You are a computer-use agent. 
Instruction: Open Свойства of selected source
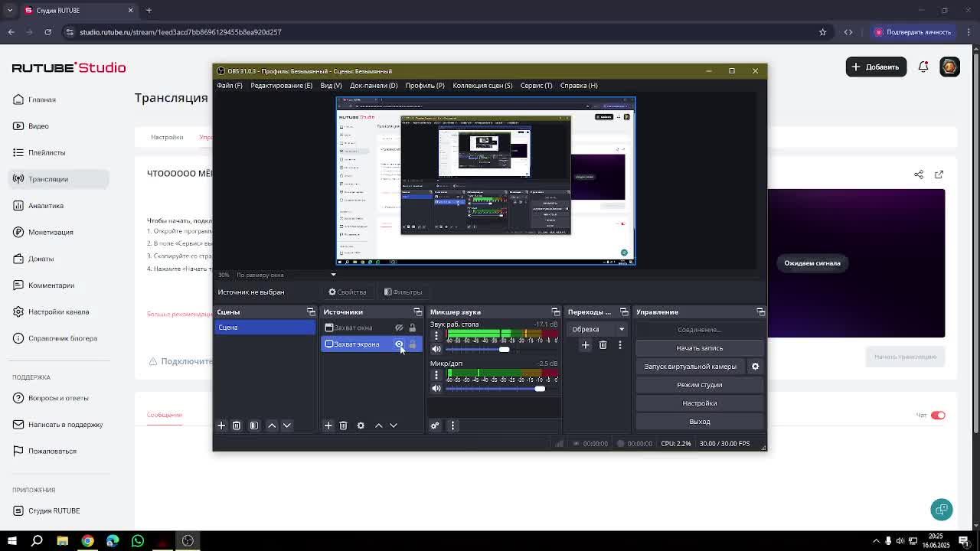coord(348,292)
